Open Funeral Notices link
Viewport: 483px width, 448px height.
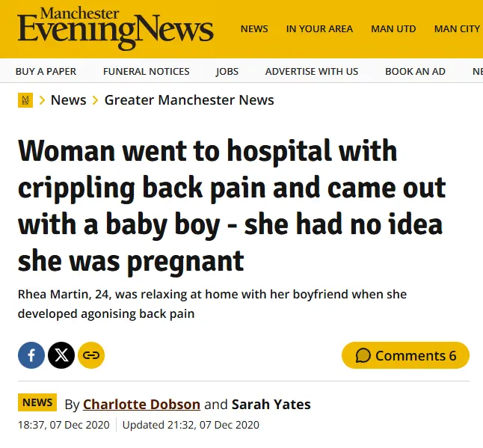click(146, 71)
